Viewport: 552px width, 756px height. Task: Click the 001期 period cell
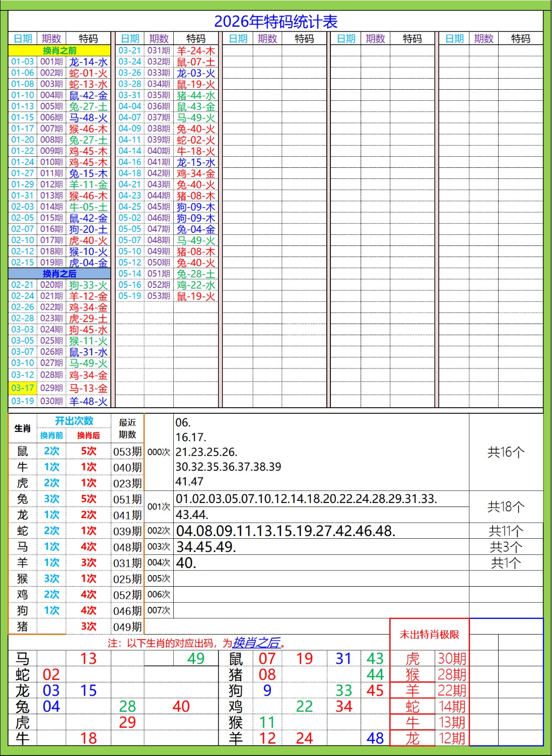coord(51,62)
